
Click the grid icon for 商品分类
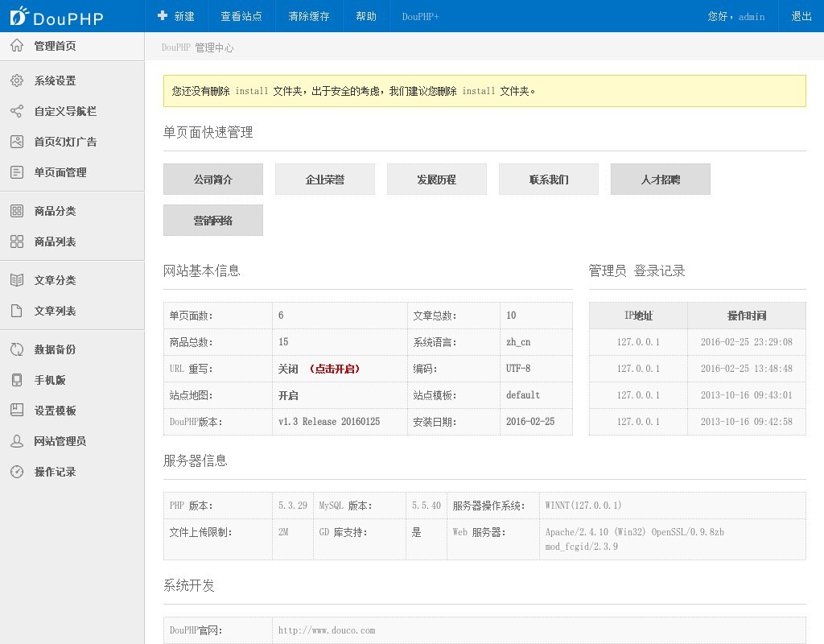[x=17, y=211]
